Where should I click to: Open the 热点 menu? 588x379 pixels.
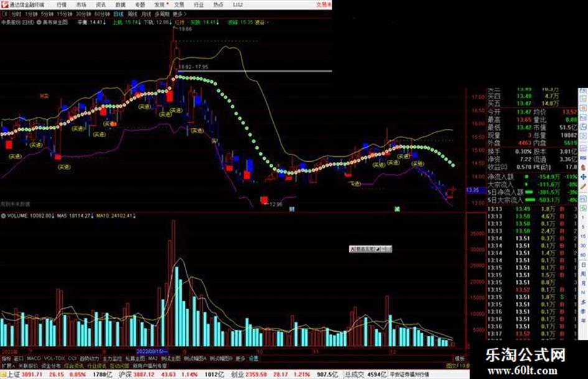tap(218, 5)
